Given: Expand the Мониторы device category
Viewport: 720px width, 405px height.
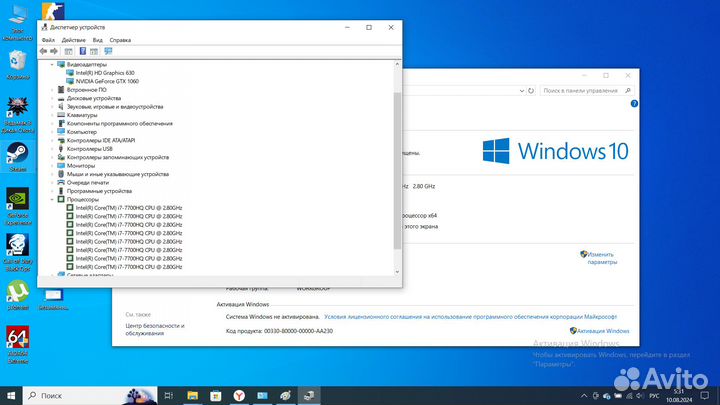Looking at the screenshot, I should [x=52, y=165].
